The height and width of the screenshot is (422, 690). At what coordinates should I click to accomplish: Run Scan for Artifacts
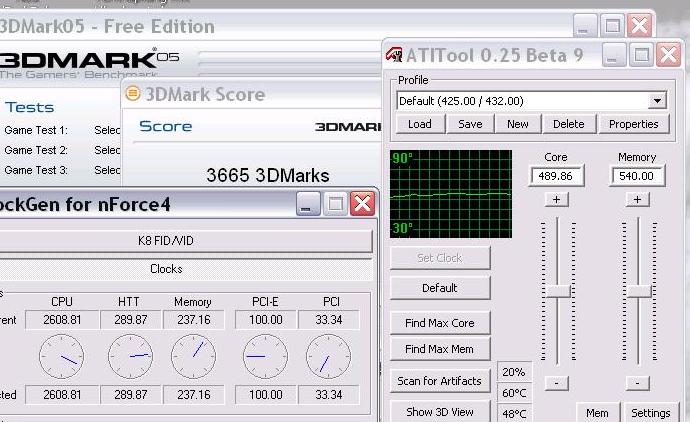(x=440, y=381)
